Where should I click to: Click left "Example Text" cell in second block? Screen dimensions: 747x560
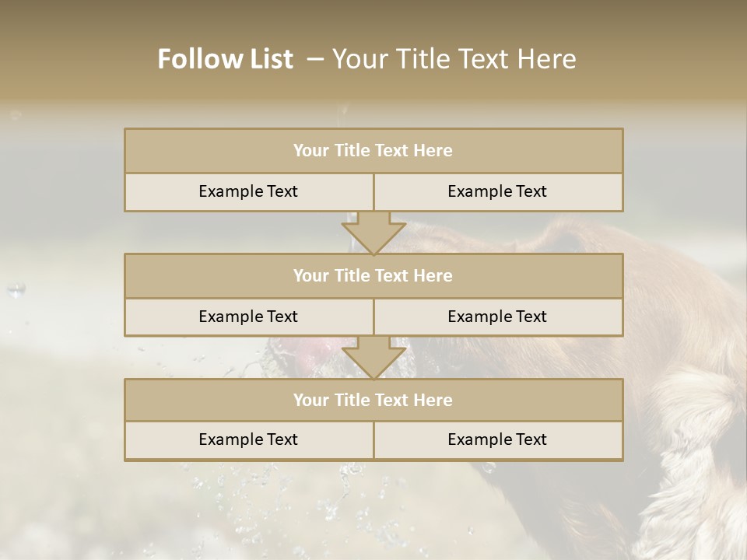(249, 317)
